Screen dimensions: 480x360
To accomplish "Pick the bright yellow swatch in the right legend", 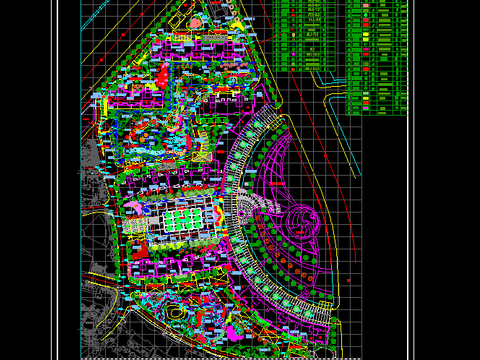I will 366,34.
